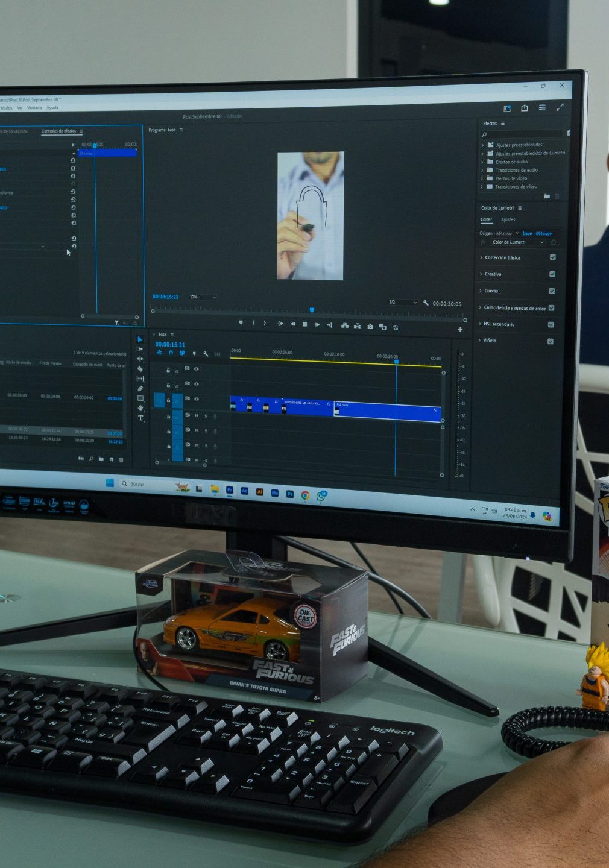This screenshot has height=868, width=609.
Task: Click Mark In bracket button
Action: [253, 323]
